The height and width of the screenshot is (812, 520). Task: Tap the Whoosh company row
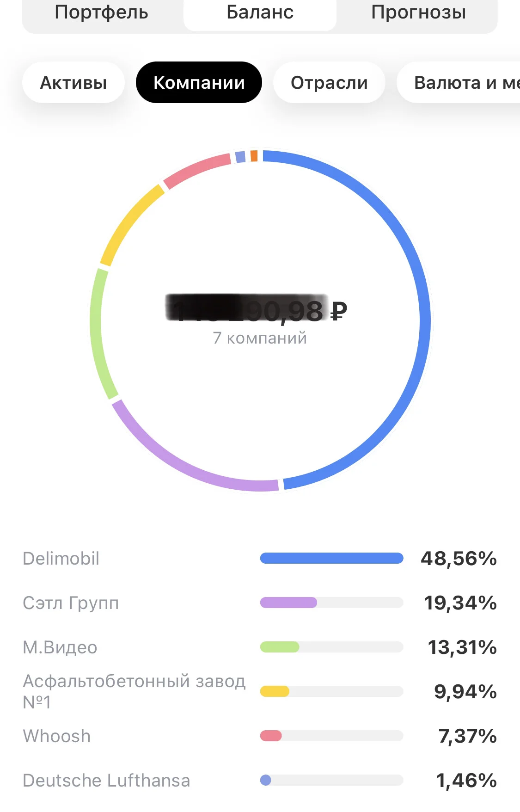click(260, 736)
